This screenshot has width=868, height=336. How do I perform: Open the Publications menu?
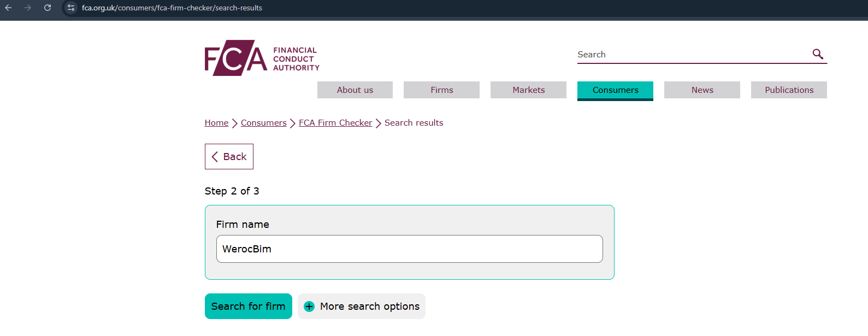[x=789, y=90]
